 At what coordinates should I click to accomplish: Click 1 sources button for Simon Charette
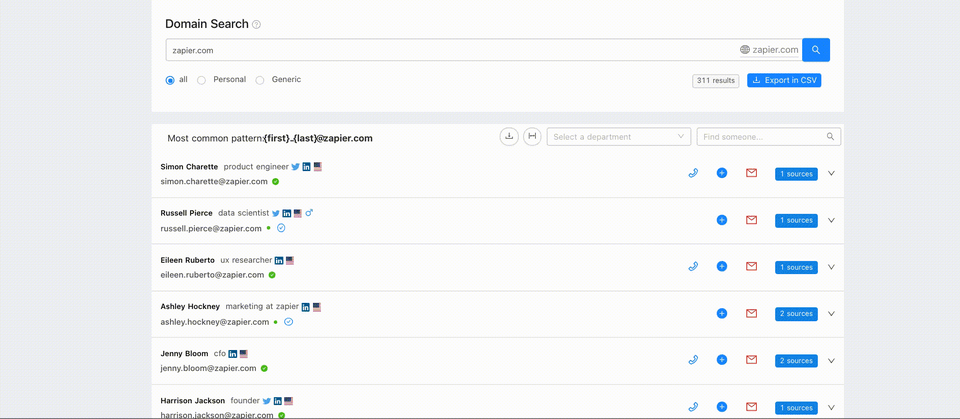click(796, 174)
